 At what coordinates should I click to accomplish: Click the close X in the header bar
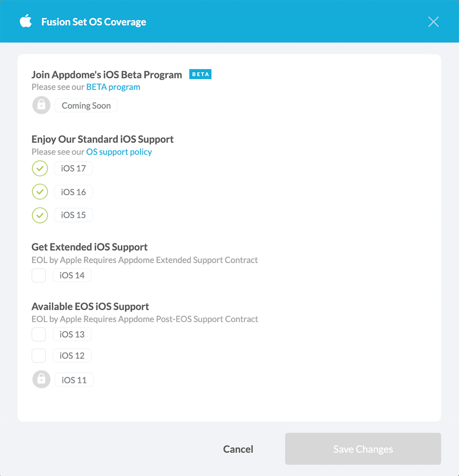[x=433, y=21]
